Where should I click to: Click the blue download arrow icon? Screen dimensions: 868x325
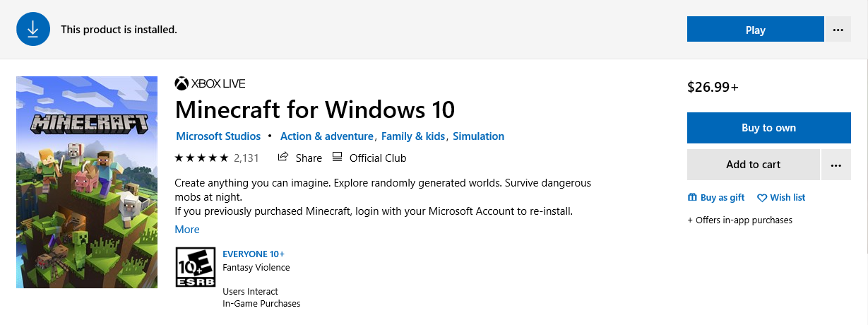click(x=33, y=30)
